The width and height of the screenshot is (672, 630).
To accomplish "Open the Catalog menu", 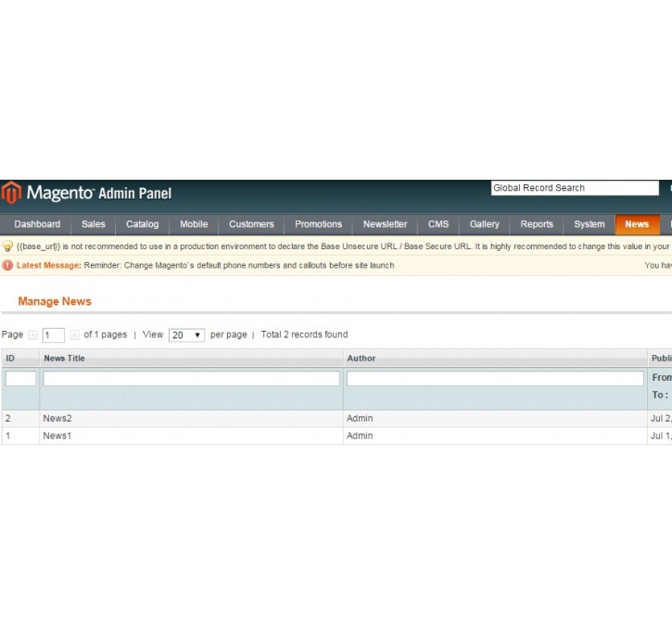I will tap(143, 224).
